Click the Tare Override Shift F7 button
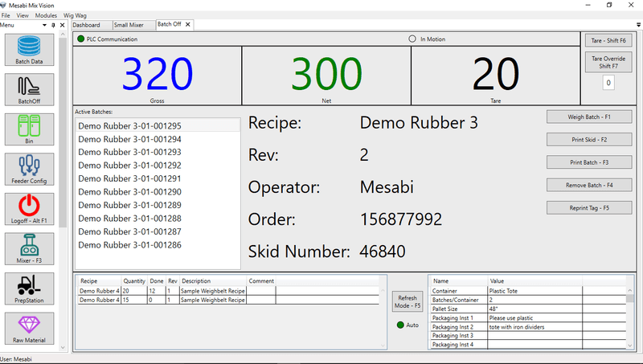Screen dimensions: 643x364 (608, 63)
